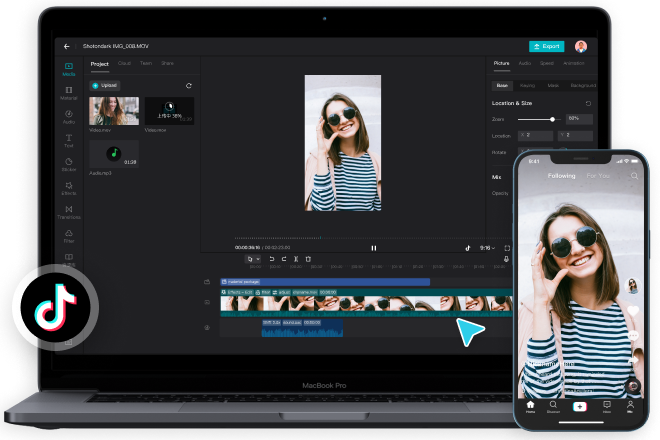The image size is (660, 440).
Task: Open the Sticker panel
Action: tap(69, 165)
